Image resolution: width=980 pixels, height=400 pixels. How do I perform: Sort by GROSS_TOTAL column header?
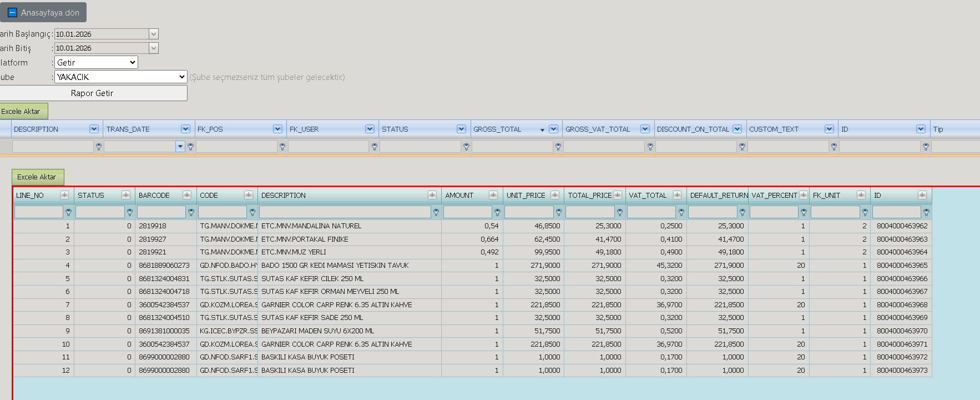click(x=497, y=129)
